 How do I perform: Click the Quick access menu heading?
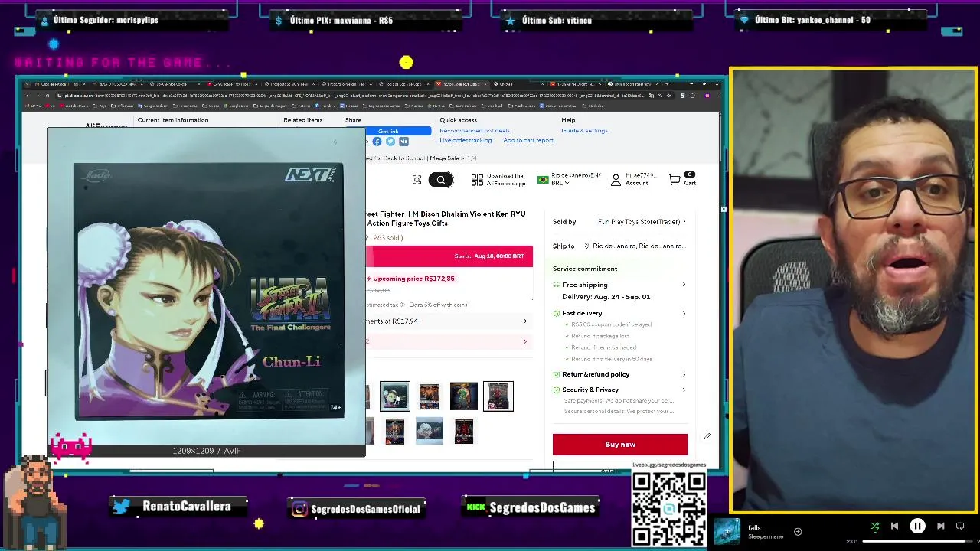tap(458, 120)
